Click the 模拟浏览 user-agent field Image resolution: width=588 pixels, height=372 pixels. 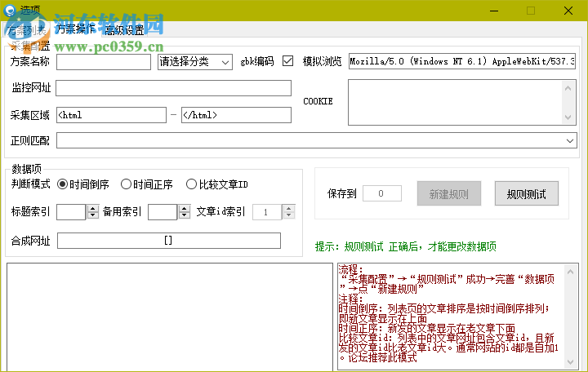pos(462,61)
